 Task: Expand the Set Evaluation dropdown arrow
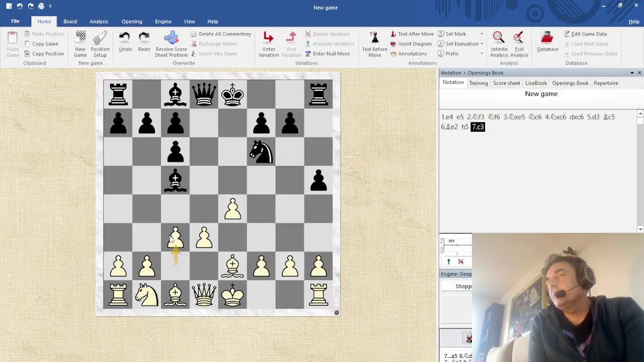pos(481,44)
